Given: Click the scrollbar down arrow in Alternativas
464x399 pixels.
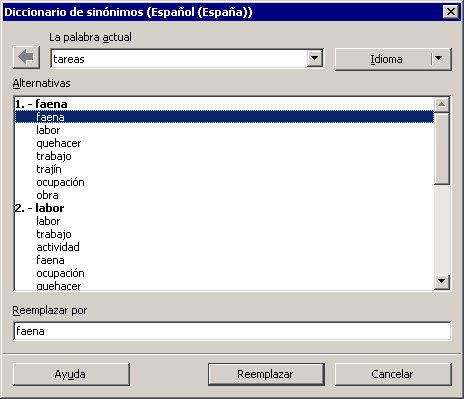Looking at the screenshot, I should coord(442,281).
